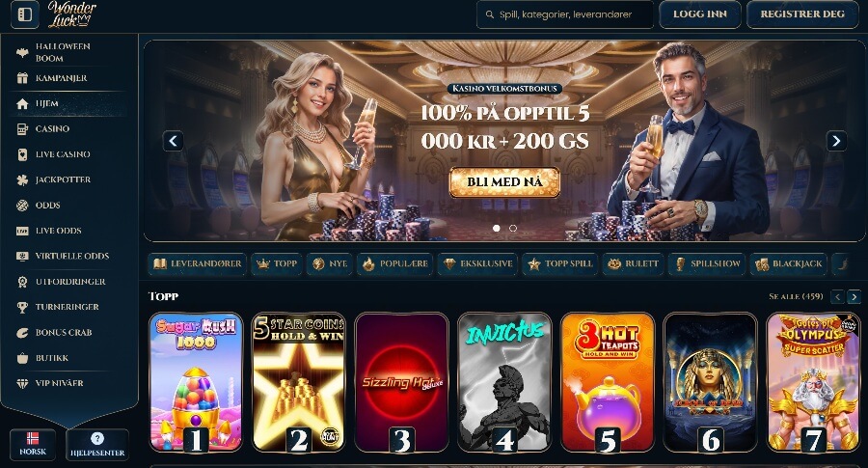Select the Turneringer trophy icon
868x468 pixels.
click(x=22, y=308)
